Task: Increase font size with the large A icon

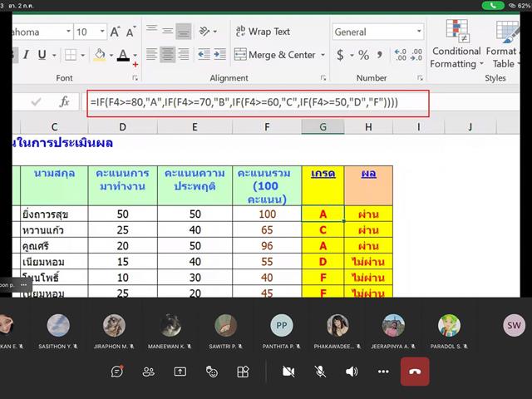Action: tap(115, 32)
